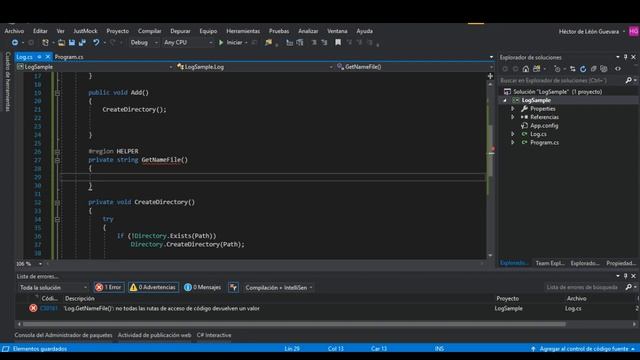640x360 pixels.
Task: Open the Team Expl... bottom tab
Action: point(549,263)
